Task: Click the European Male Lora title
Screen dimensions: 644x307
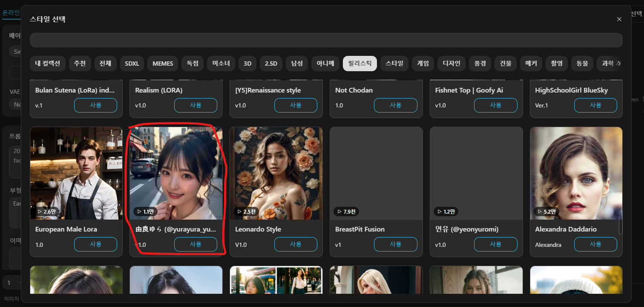Action: point(66,229)
